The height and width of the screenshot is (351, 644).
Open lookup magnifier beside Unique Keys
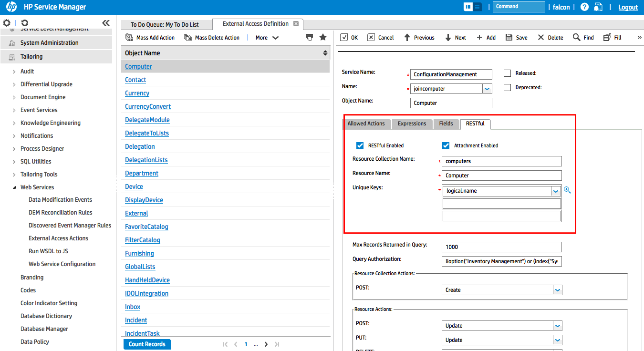(x=567, y=190)
